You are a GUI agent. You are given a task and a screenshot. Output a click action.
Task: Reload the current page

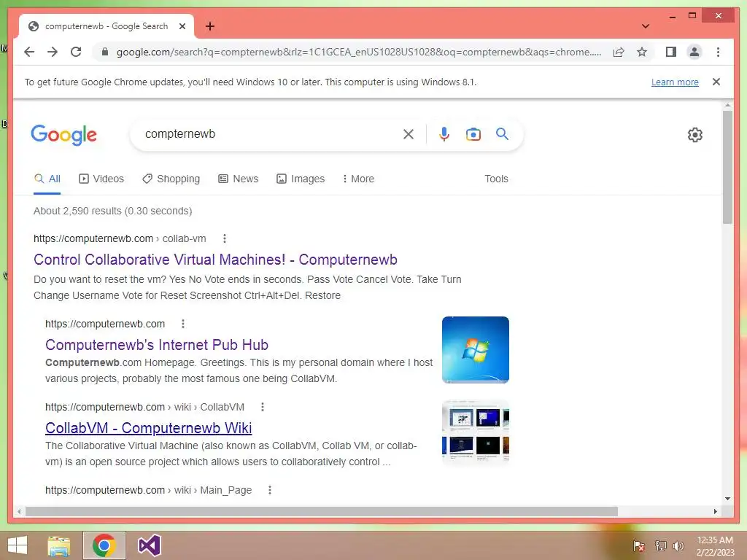[x=76, y=52]
